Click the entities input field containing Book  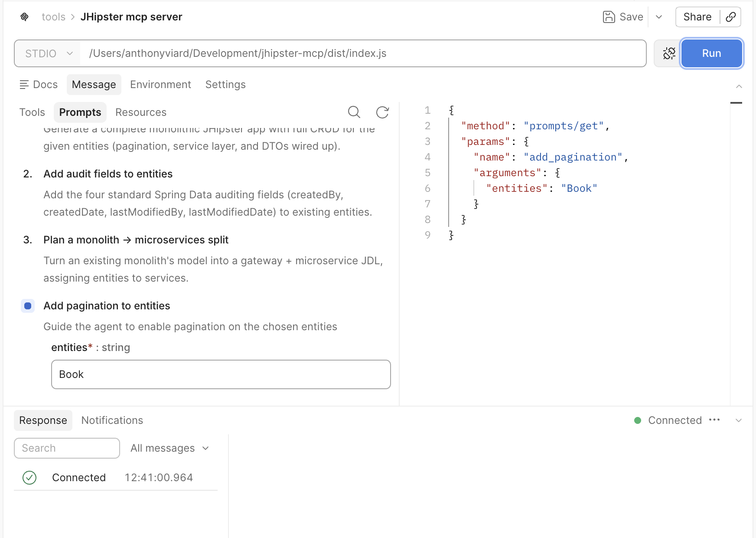221,374
